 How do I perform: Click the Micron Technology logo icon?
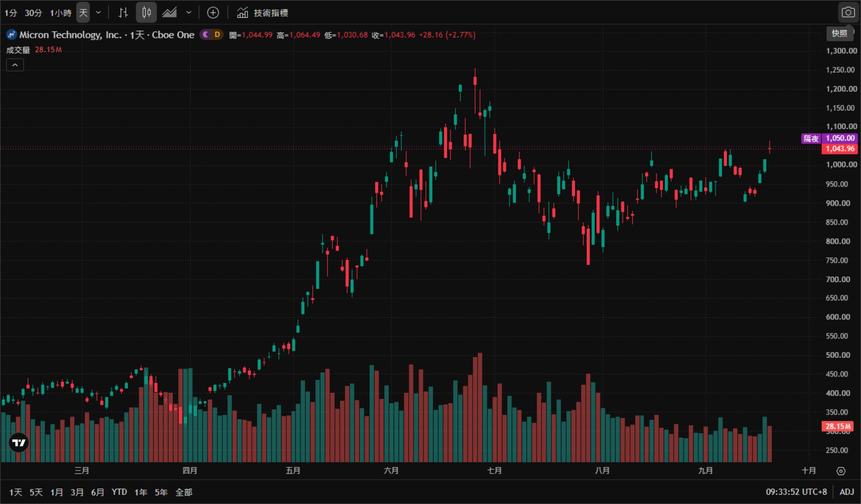[x=12, y=34]
